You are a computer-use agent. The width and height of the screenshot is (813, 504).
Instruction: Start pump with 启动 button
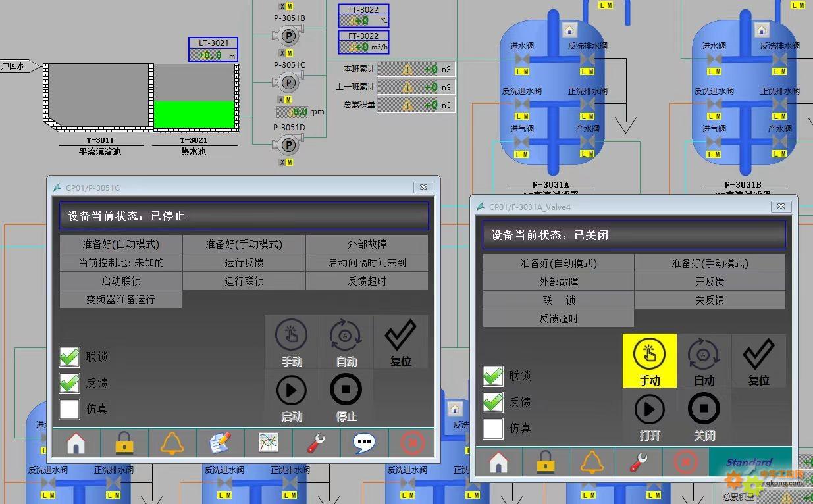(x=292, y=396)
